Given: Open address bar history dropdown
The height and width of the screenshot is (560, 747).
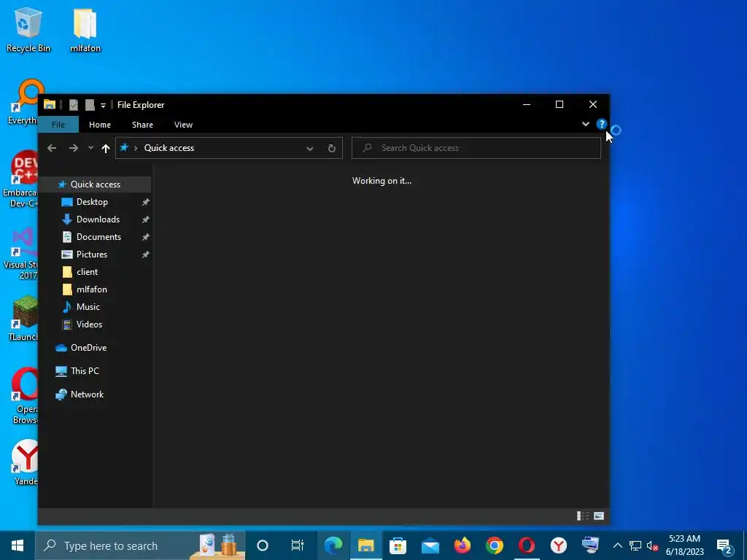Looking at the screenshot, I should pos(309,148).
